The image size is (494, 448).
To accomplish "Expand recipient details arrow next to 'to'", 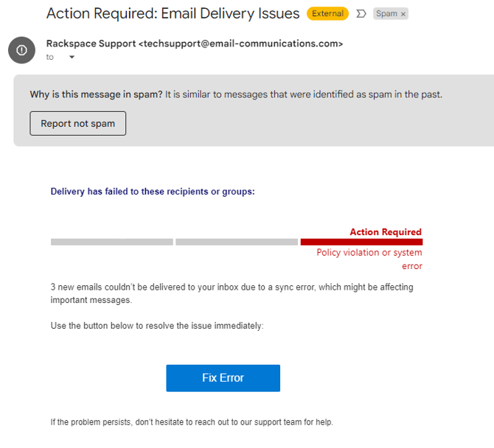I will (72, 57).
